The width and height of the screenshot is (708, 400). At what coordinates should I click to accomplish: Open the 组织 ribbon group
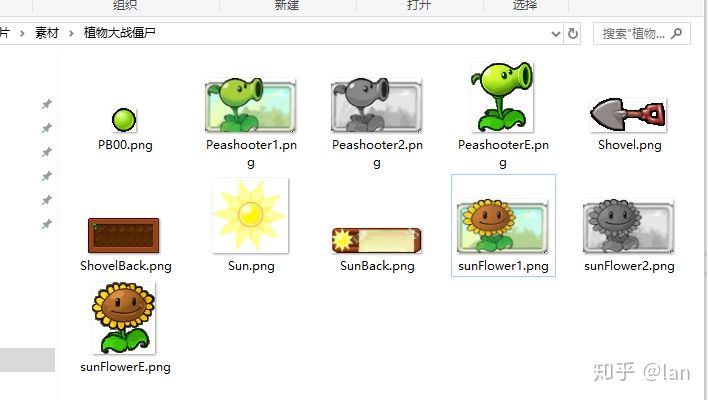click(125, 5)
